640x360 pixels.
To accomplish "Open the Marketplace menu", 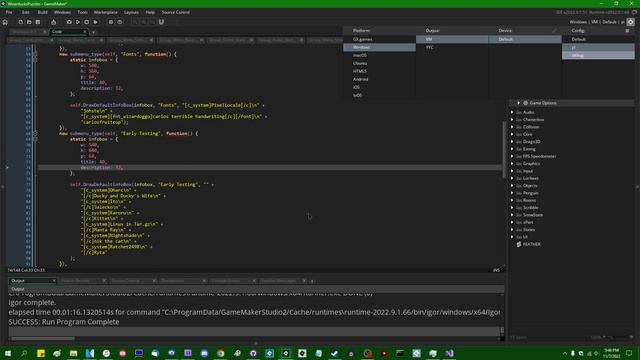I will (x=106, y=12).
